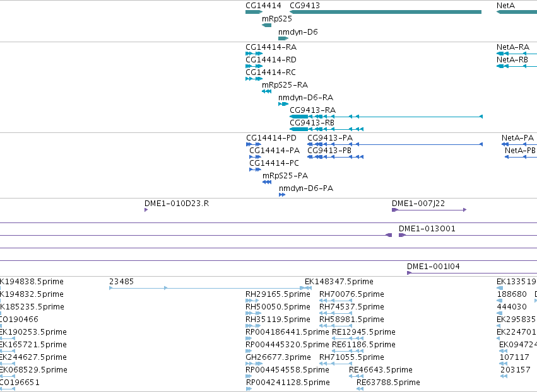This screenshot has width=537, height=392.
Task: Click the CG9413 gene bar
Action: 386,12
